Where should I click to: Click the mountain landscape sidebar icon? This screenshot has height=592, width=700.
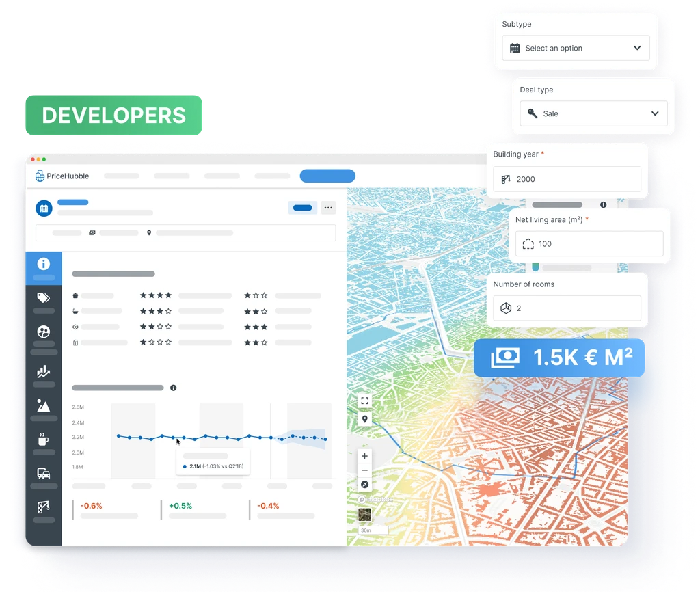pyautogui.click(x=44, y=405)
